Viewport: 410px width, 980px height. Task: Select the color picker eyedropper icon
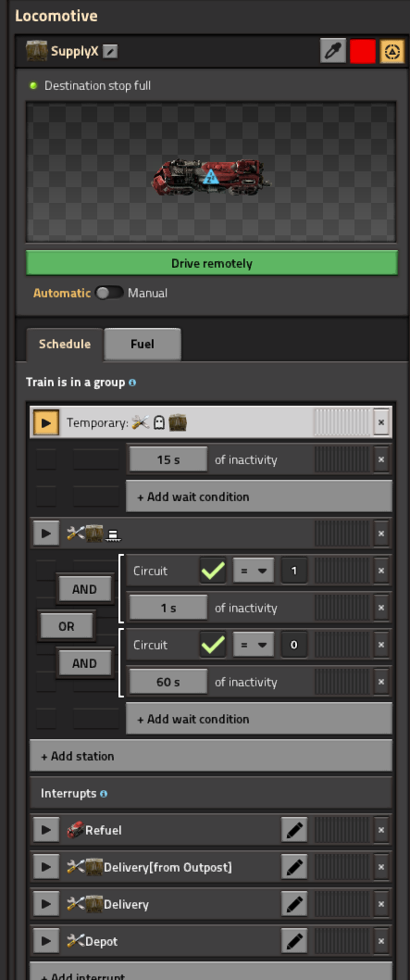[x=333, y=51]
